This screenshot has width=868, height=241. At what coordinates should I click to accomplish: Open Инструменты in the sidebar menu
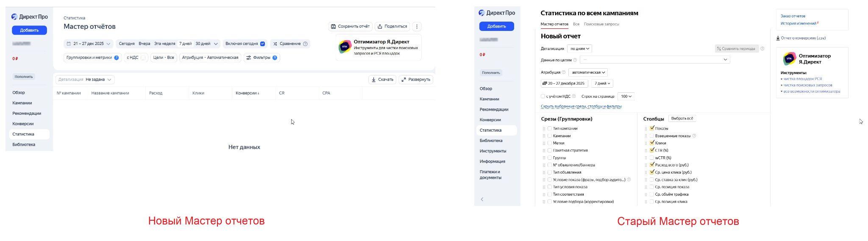point(492,151)
